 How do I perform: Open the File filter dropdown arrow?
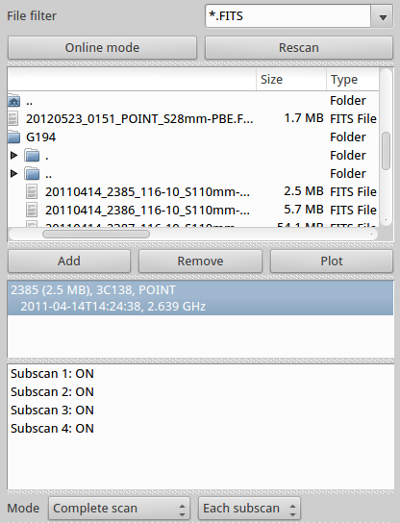[382, 16]
